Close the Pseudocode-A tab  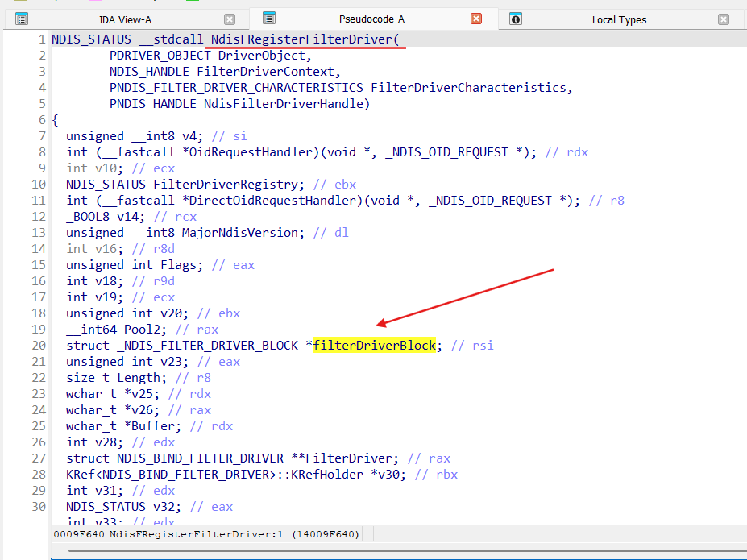[x=476, y=19]
